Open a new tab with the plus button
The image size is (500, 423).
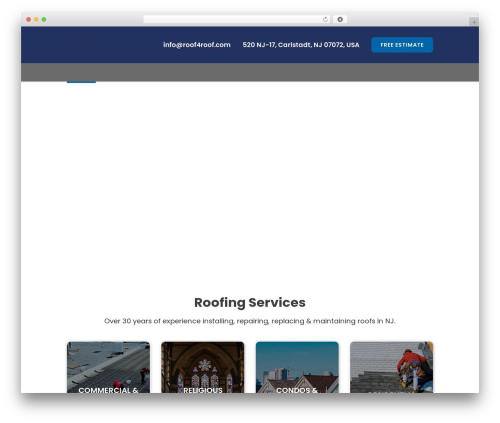474,22
